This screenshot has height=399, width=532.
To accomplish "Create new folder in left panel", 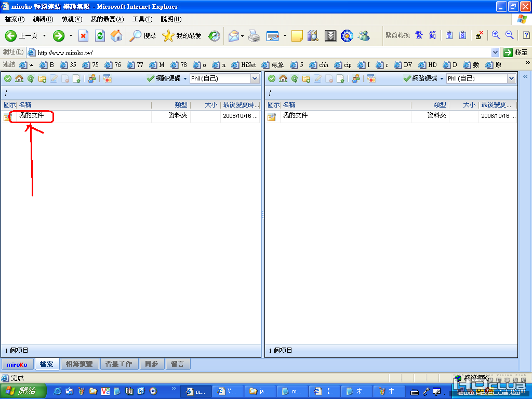I will tap(42, 79).
